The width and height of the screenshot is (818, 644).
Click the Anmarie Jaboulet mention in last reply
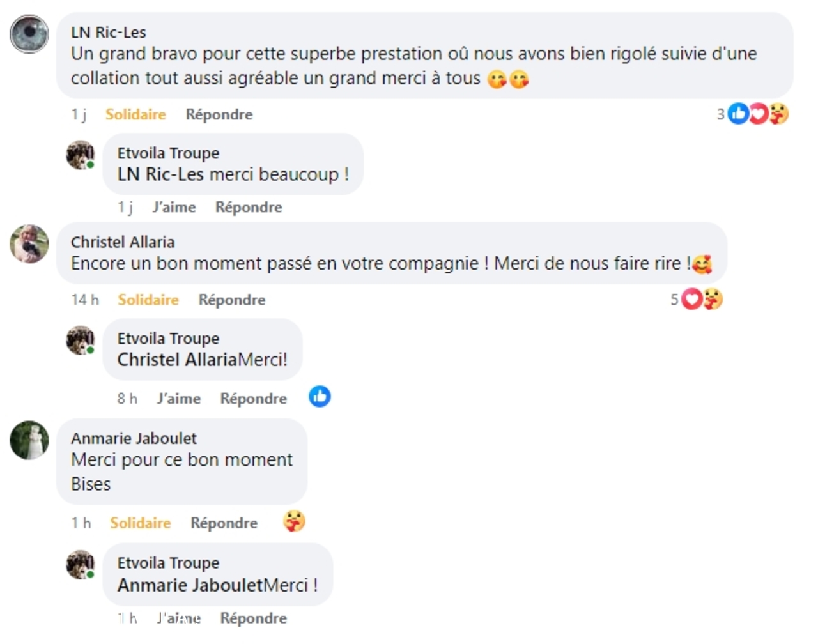tap(190, 585)
